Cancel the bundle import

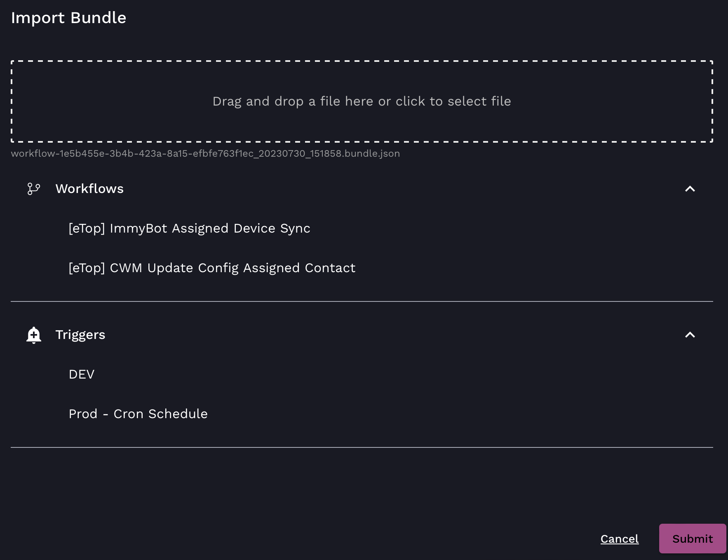(x=619, y=539)
